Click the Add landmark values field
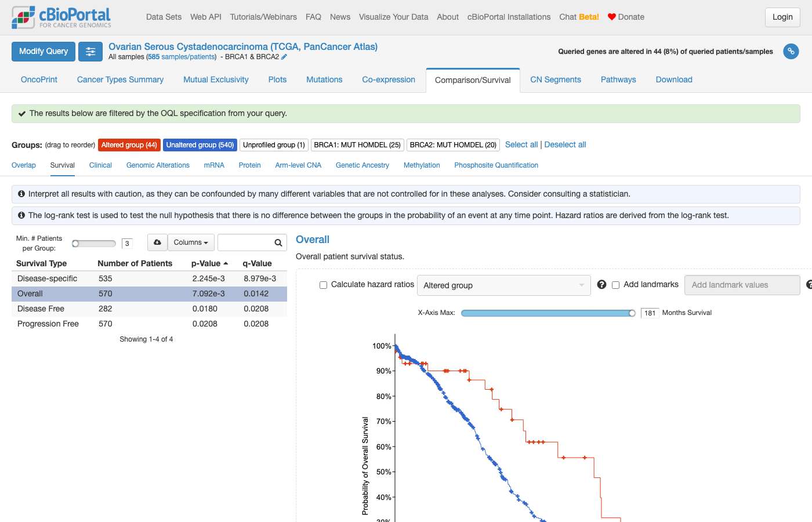 tap(742, 285)
